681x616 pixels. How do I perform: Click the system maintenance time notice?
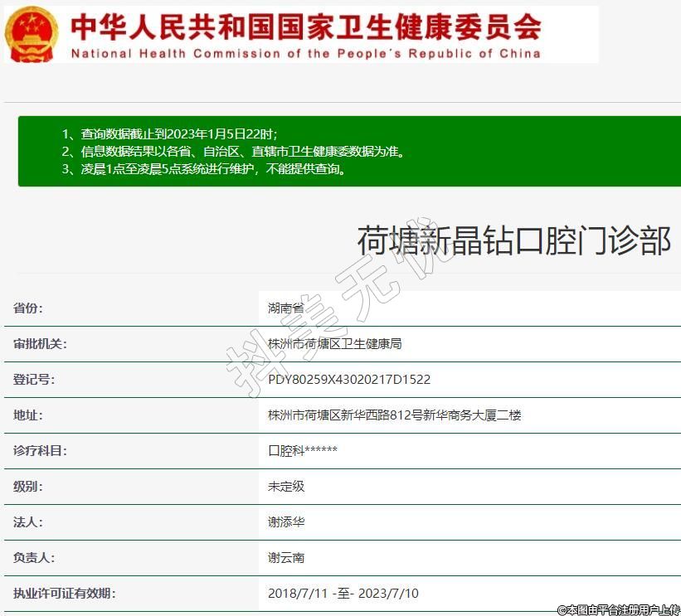(203, 169)
